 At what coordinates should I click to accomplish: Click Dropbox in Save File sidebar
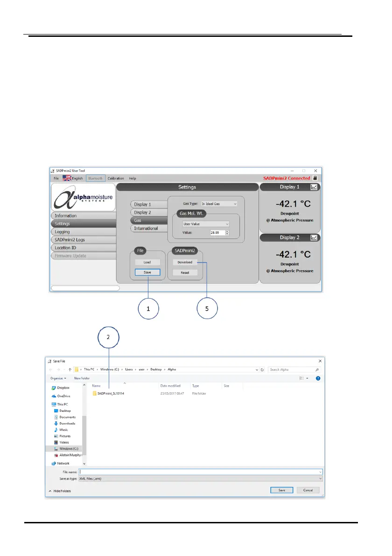pos(61,388)
